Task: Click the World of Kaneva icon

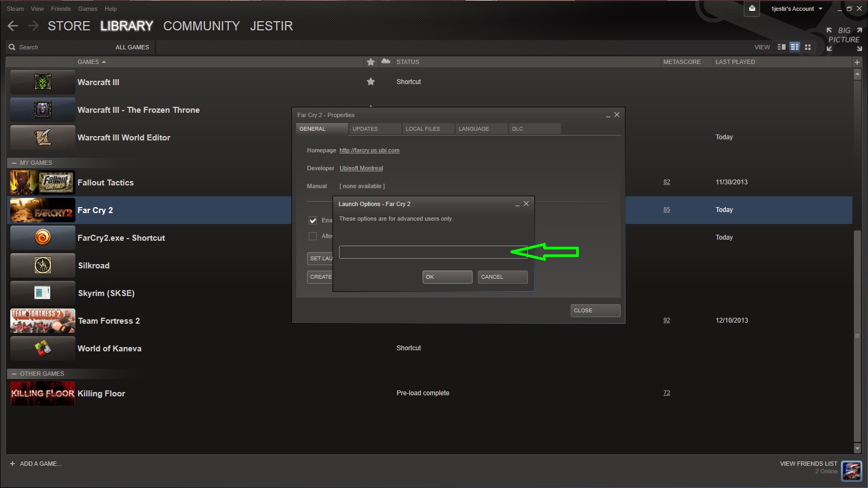Action: [43, 348]
